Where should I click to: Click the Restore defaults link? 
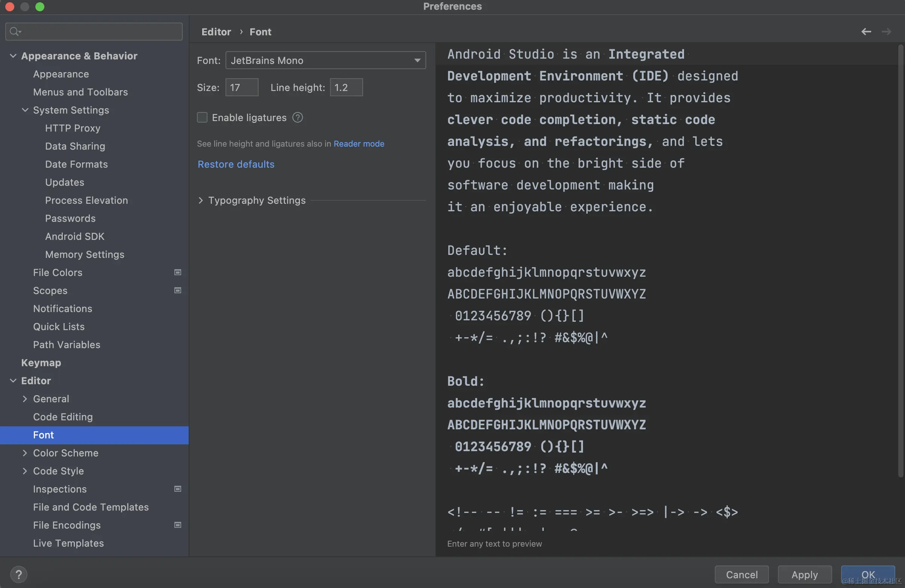point(236,164)
